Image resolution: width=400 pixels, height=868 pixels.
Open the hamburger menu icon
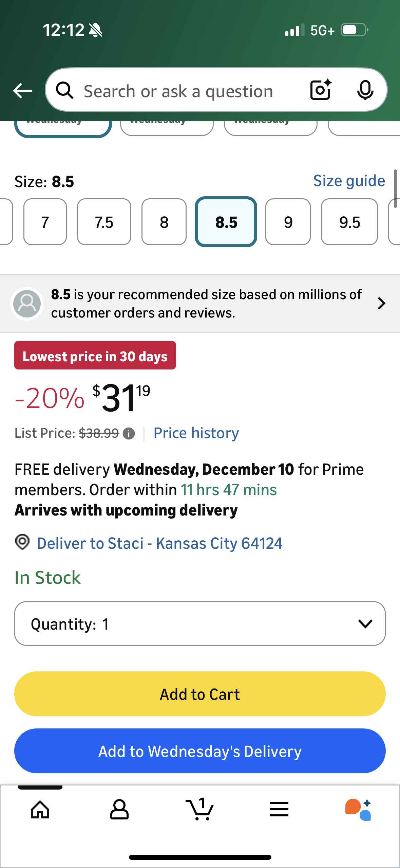coord(279,810)
